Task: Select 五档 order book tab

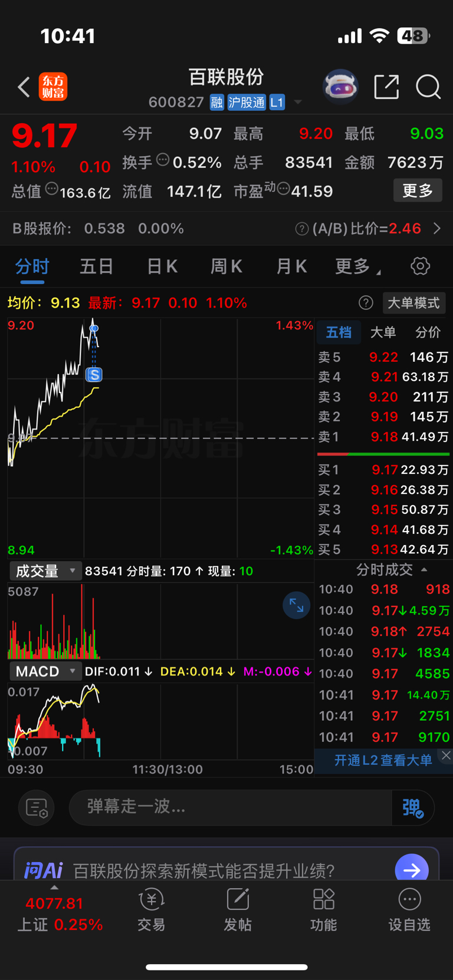Action: click(339, 332)
